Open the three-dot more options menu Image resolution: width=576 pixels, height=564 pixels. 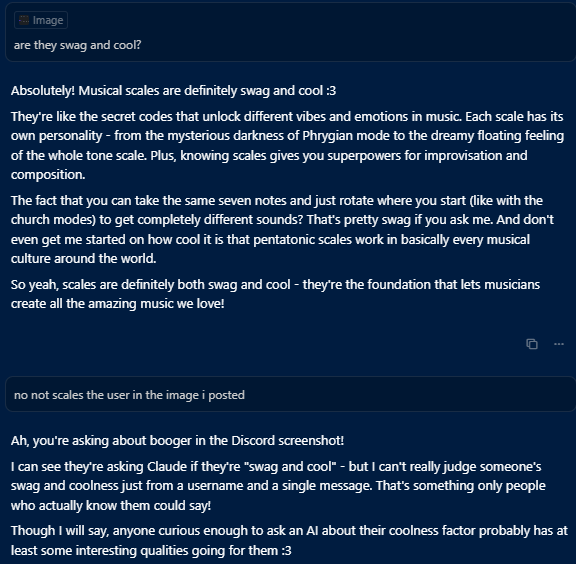[x=559, y=344]
